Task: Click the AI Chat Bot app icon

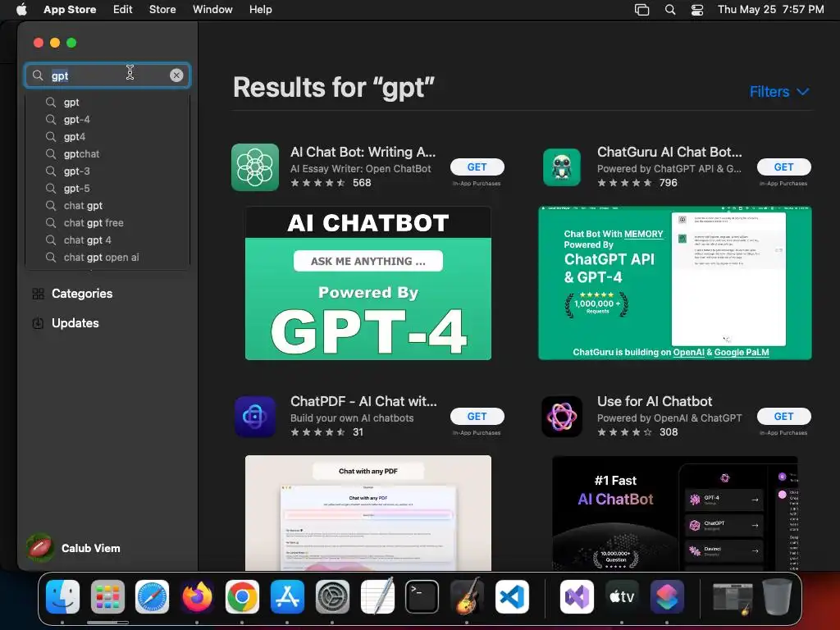Action: 255,167
